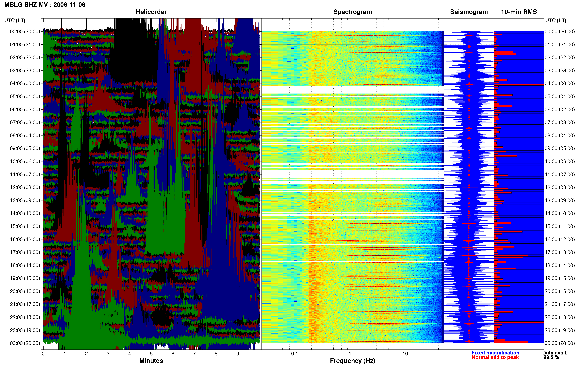Click '08:00 (04:00)' beside the RMS panel

560,135
